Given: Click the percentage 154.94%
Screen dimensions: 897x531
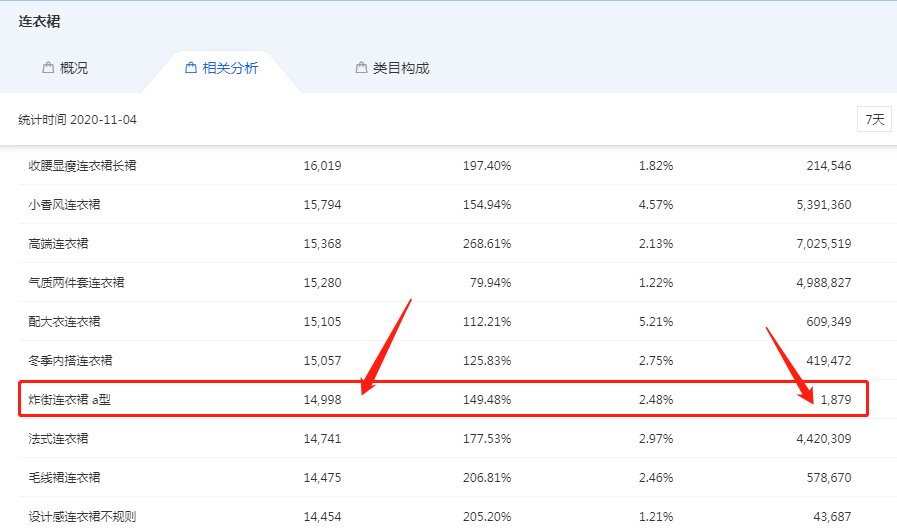Looking at the screenshot, I should pos(487,205).
